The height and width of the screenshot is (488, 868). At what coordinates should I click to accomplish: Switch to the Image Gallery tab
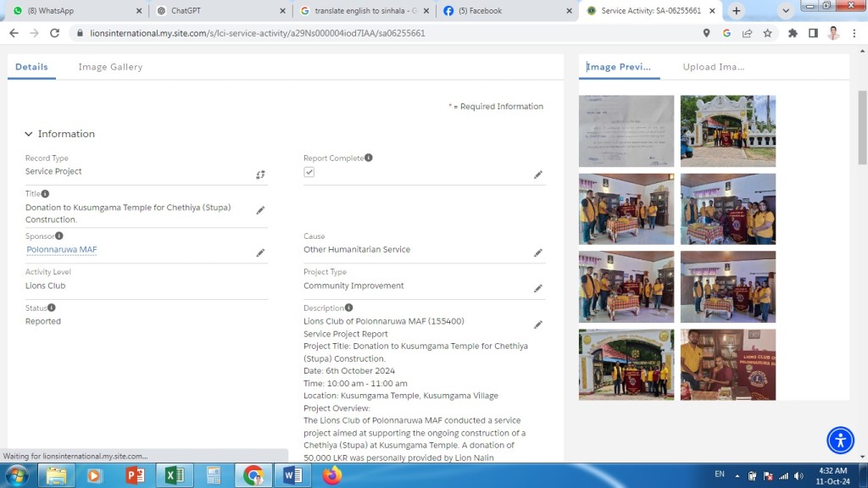pyautogui.click(x=110, y=67)
